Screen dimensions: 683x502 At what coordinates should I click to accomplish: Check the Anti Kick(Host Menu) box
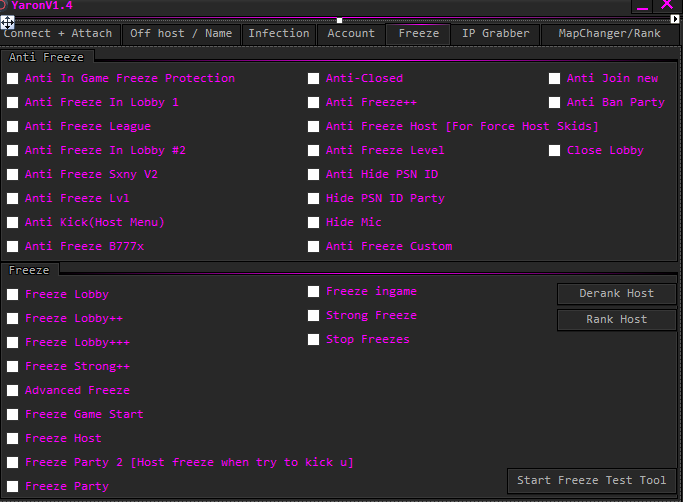coord(13,222)
